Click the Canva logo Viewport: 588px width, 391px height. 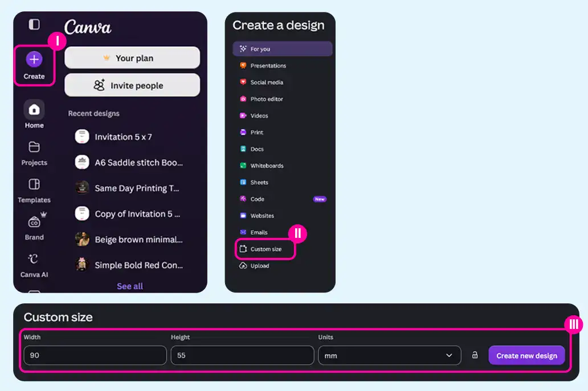coord(88,27)
